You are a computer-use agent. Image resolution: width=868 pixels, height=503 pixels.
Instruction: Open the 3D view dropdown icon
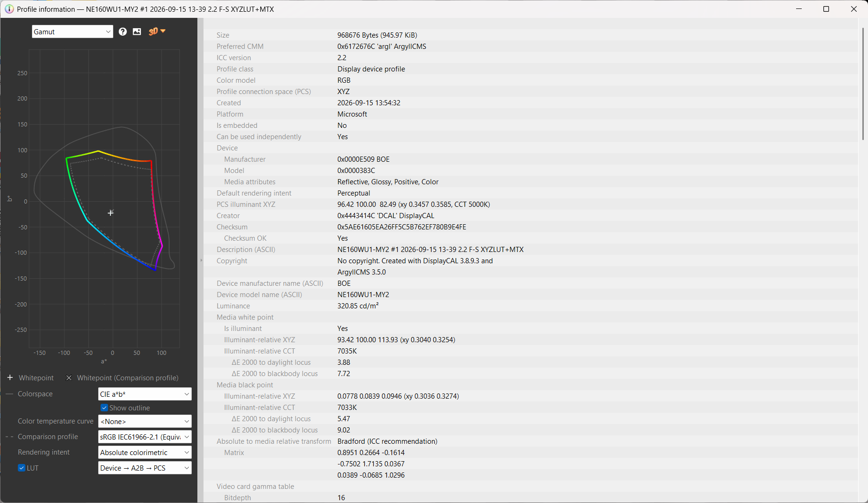click(x=157, y=31)
